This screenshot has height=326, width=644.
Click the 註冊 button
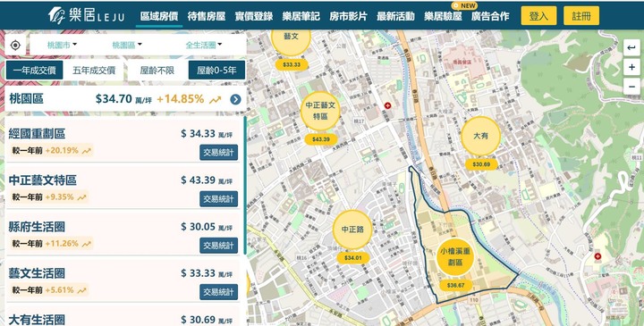tap(581, 16)
